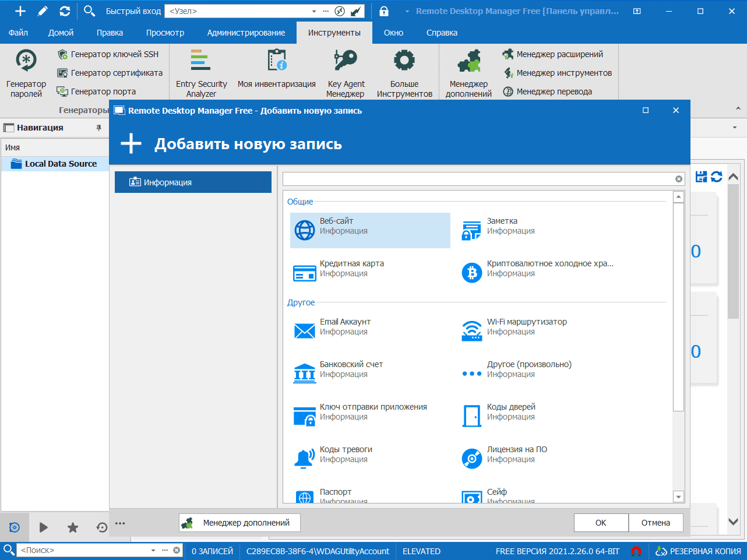Click the plus icon in the top quick access bar

(x=20, y=11)
